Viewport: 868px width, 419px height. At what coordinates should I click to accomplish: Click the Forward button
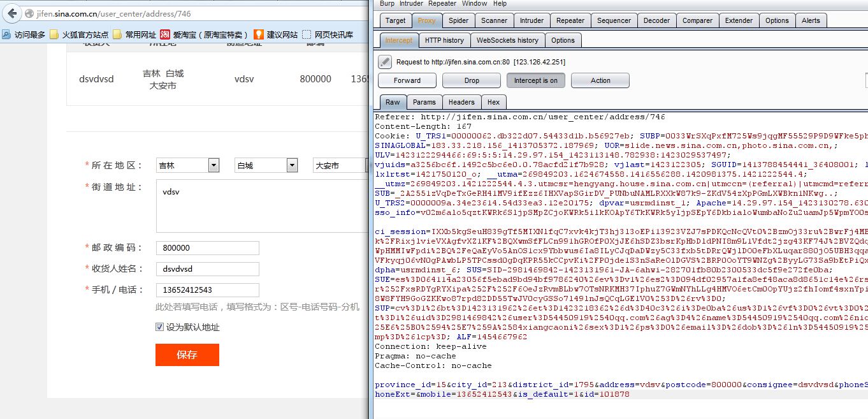407,80
